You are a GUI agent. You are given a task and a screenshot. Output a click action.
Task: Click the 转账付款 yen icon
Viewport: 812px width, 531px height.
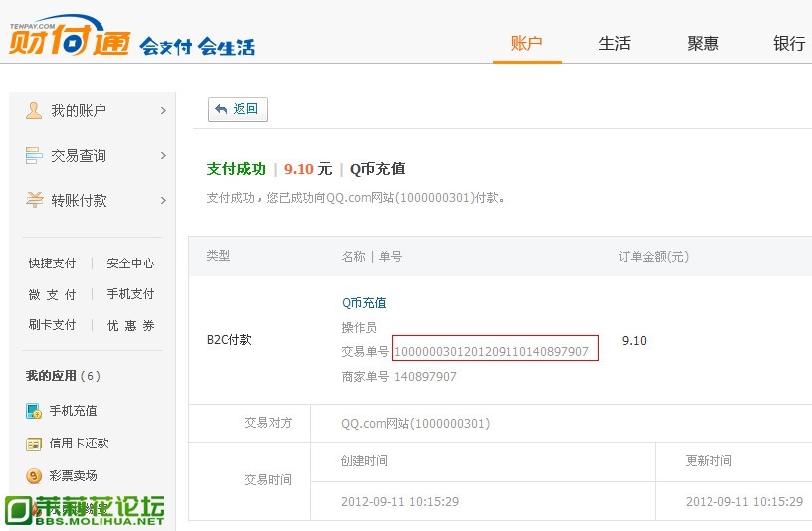[x=34, y=200]
